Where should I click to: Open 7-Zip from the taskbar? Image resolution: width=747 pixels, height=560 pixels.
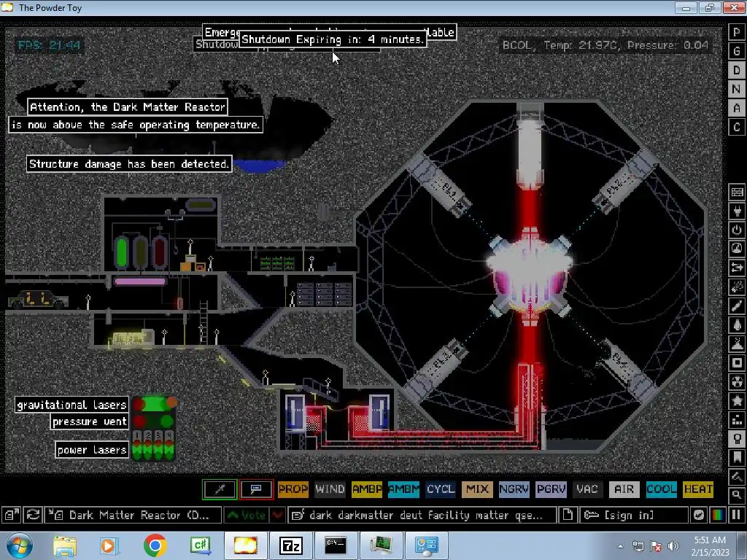290,545
